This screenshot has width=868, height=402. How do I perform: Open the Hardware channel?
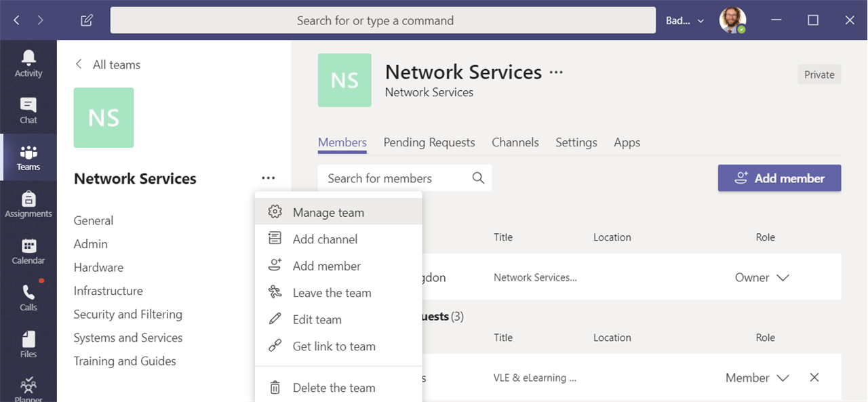click(x=98, y=267)
